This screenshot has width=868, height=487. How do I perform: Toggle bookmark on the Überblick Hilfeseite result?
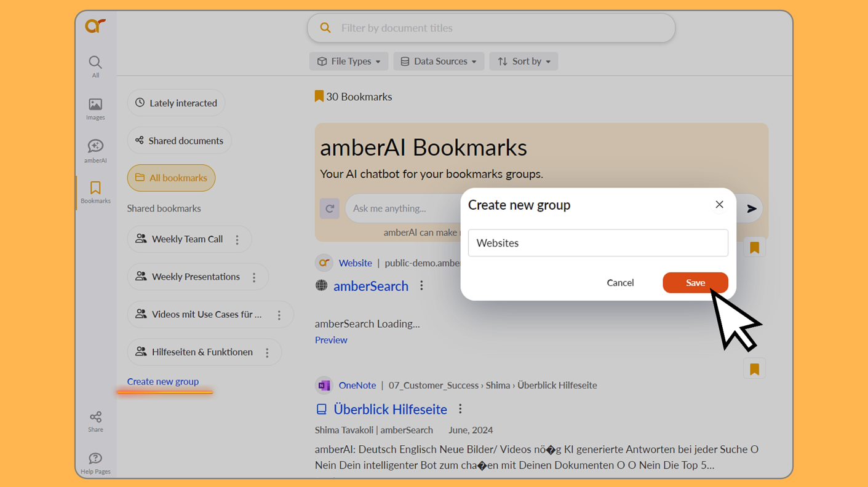coord(754,369)
